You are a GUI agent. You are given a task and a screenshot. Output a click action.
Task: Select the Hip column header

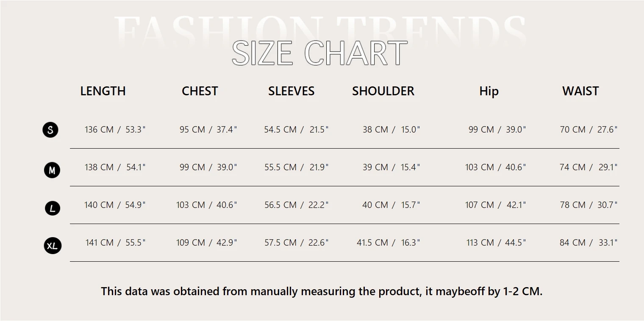tap(489, 91)
